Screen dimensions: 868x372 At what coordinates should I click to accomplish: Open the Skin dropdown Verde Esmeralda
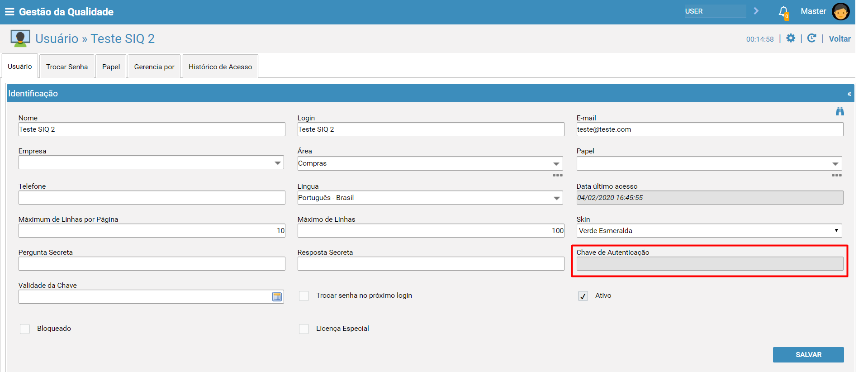click(709, 231)
